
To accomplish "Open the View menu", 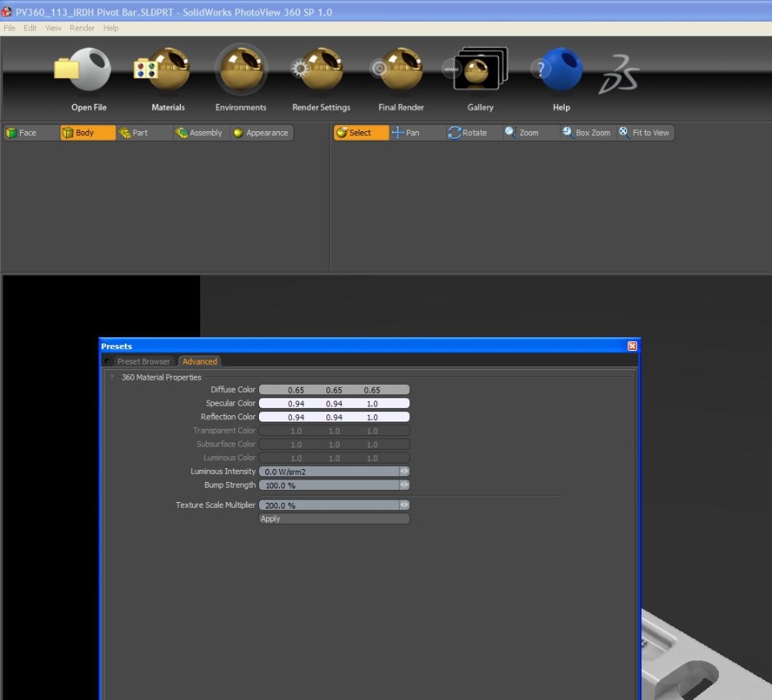I will (x=53, y=28).
